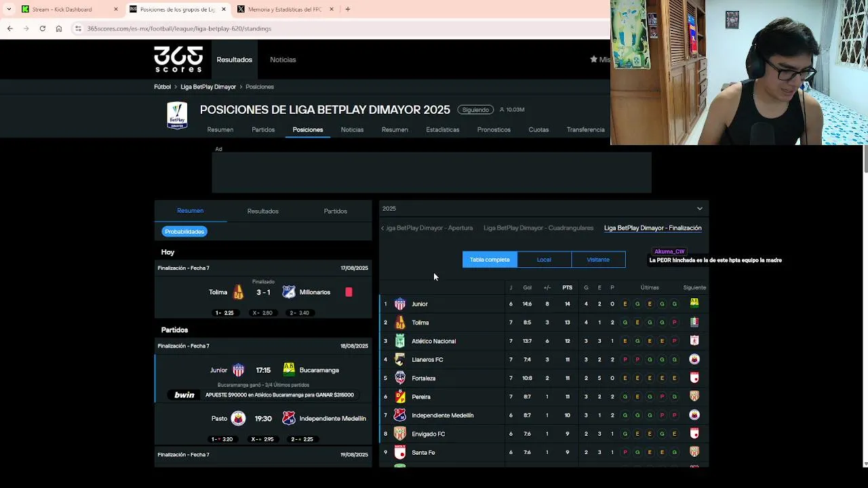Click the Junior row's next opponent crest
This screenshot has width=868, height=488.
pyautogui.click(x=694, y=304)
